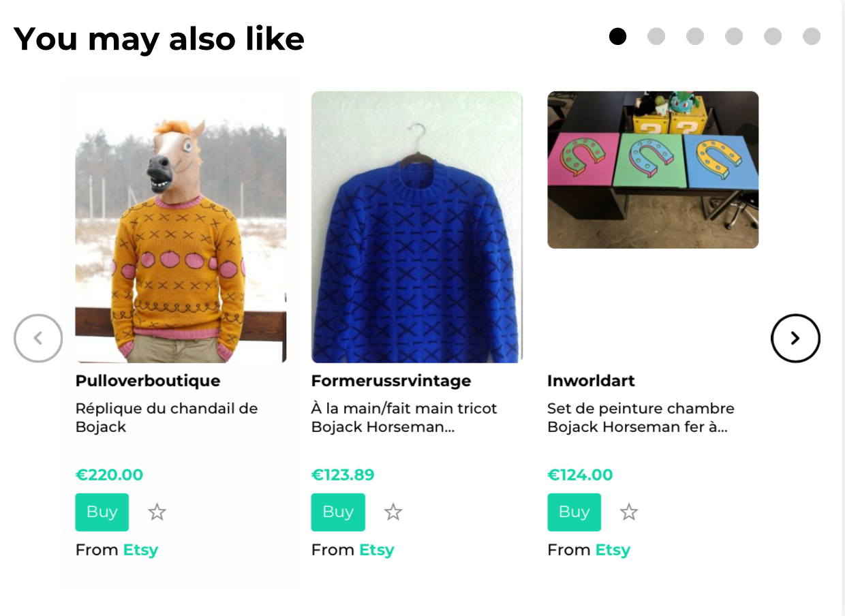Select the fifth carousel page dot
845x616 pixels.
(x=773, y=36)
